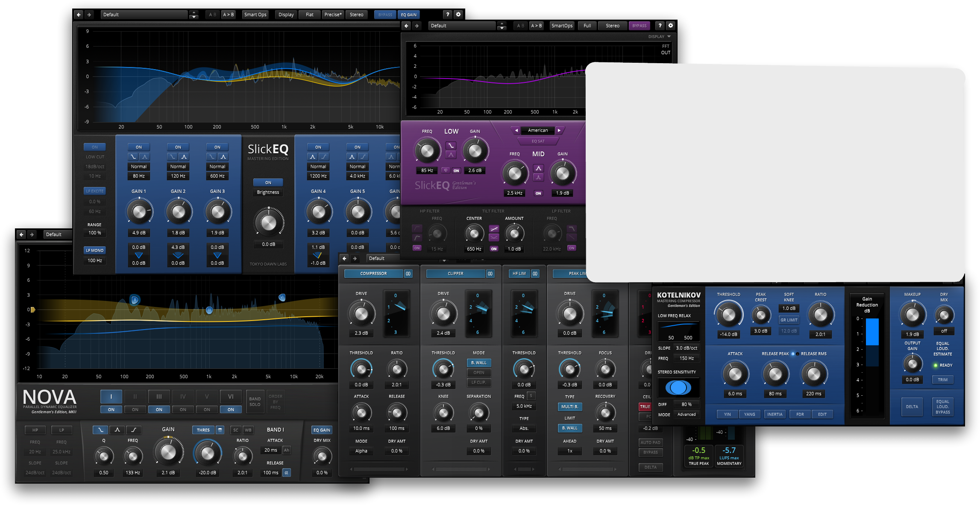Toggle the ON button above GAIN 1 in SlickEQ Mastering
The height and width of the screenshot is (505, 980).
pos(139,147)
